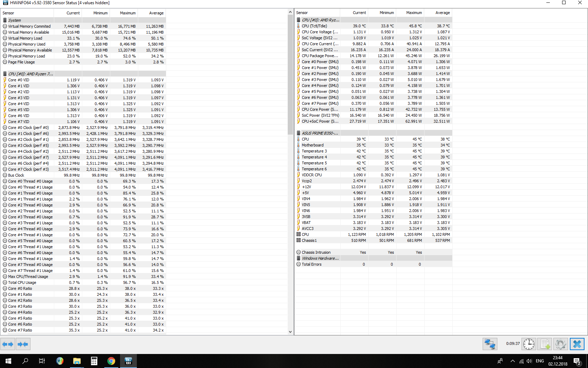Select the Core #3 Power (SMU) row
The width and height of the screenshot is (588, 368).
point(373,80)
